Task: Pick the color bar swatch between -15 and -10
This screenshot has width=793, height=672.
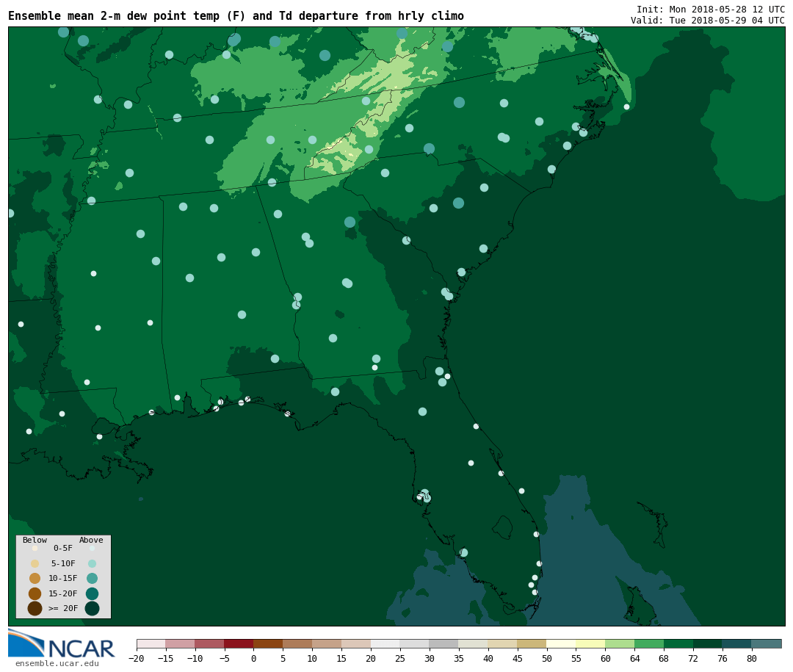Action: click(180, 643)
